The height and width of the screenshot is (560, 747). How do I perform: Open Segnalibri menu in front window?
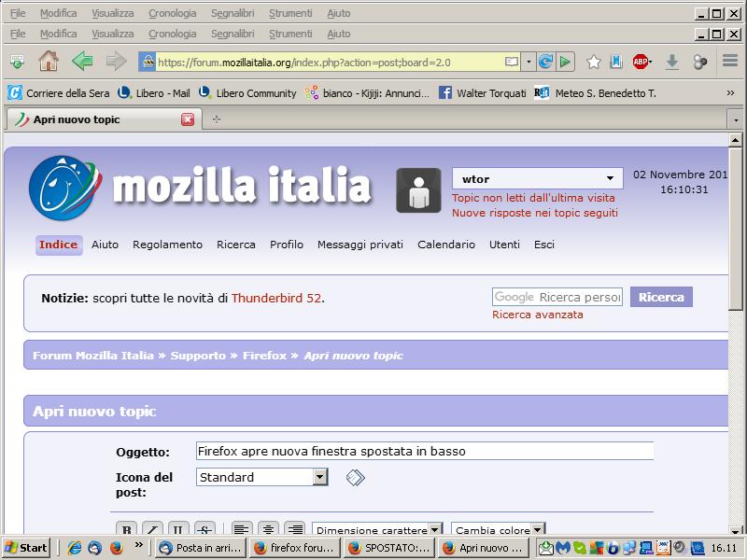233,34
